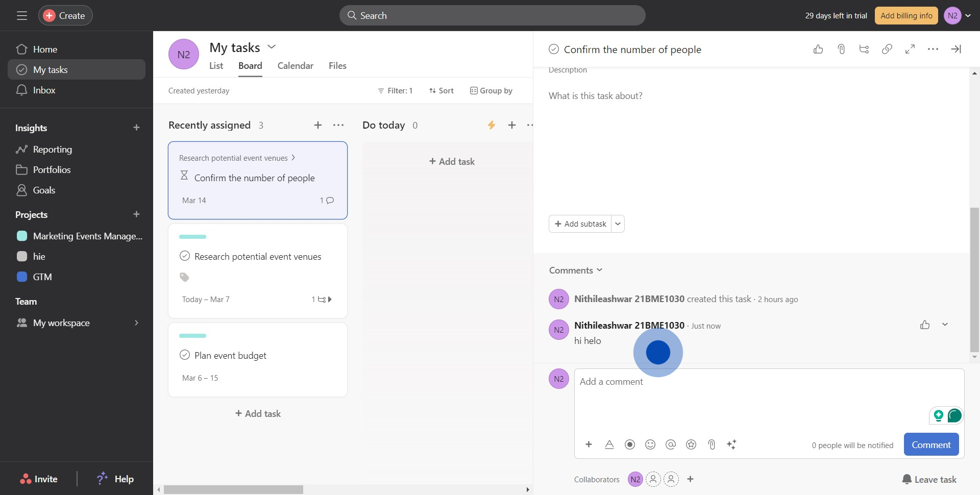980x495 pixels.
Task: Open the hie project
Action: pos(77,257)
